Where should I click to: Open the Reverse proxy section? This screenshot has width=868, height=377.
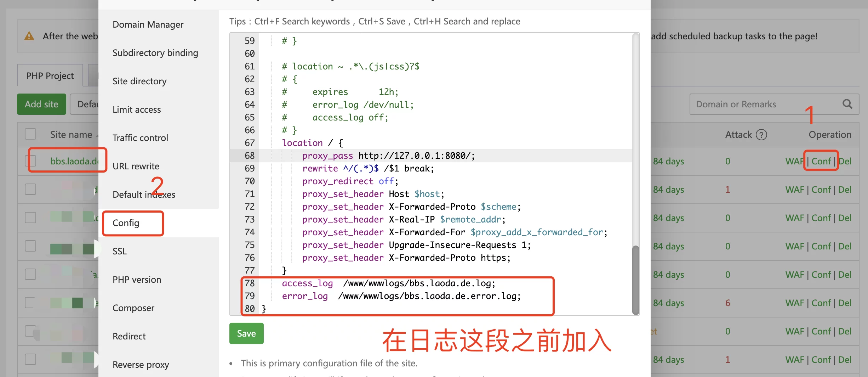coord(141,365)
